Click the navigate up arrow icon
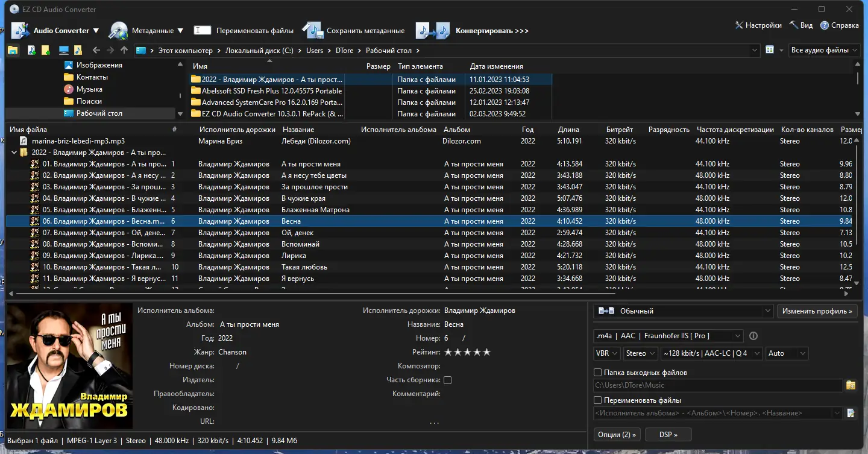The height and width of the screenshot is (454, 868). click(x=124, y=51)
